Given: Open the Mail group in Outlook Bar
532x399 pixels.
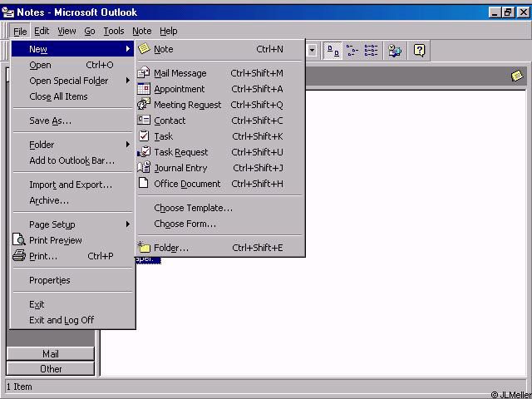Looking at the screenshot, I should coord(50,354).
